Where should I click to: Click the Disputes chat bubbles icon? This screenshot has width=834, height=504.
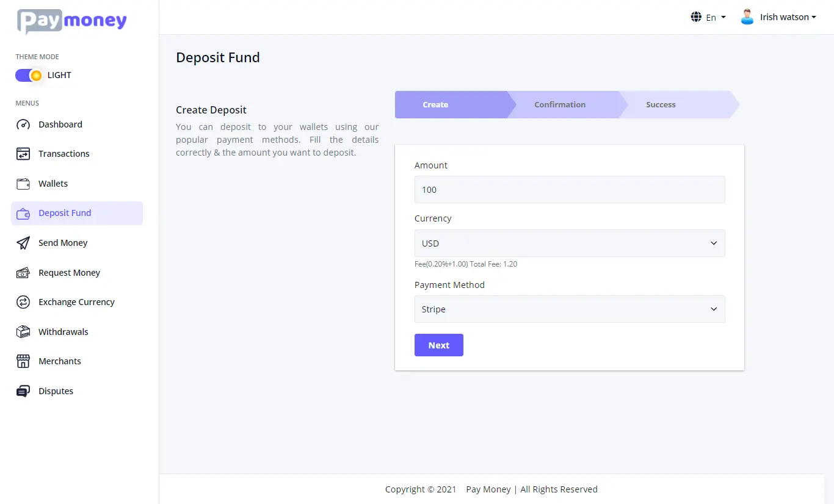tap(23, 391)
